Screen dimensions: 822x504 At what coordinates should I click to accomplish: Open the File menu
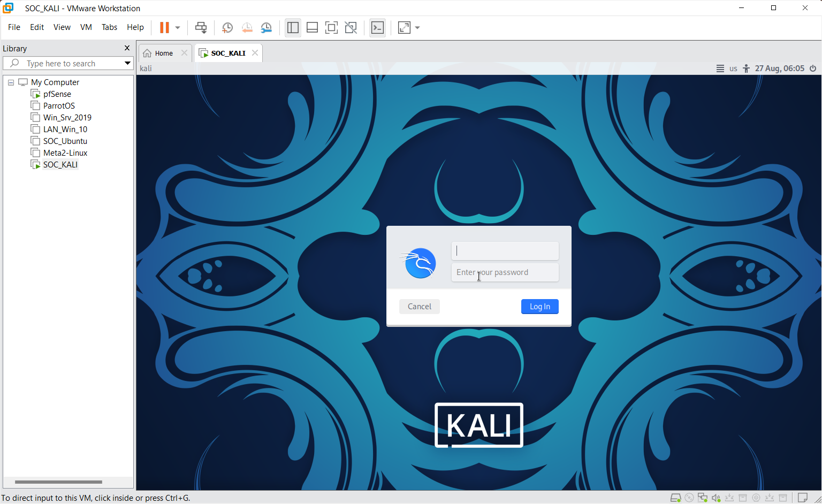14,27
